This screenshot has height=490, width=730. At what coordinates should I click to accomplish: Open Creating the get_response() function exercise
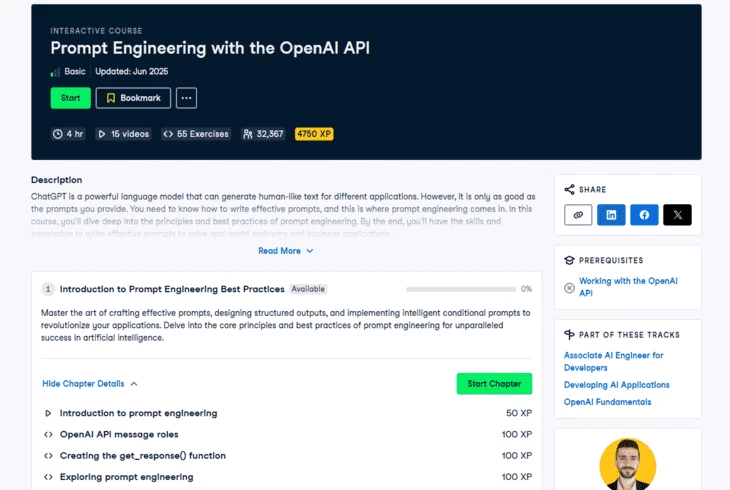coord(142,456)
